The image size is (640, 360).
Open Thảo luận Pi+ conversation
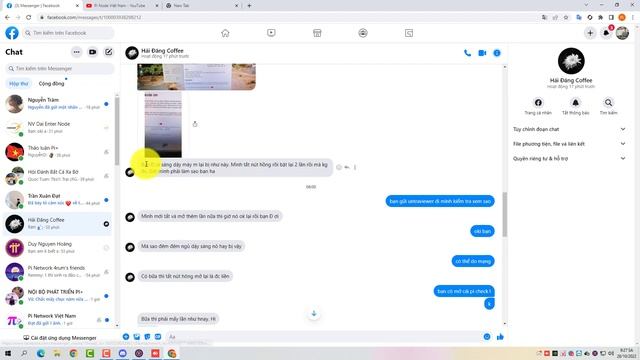(58, 152)
